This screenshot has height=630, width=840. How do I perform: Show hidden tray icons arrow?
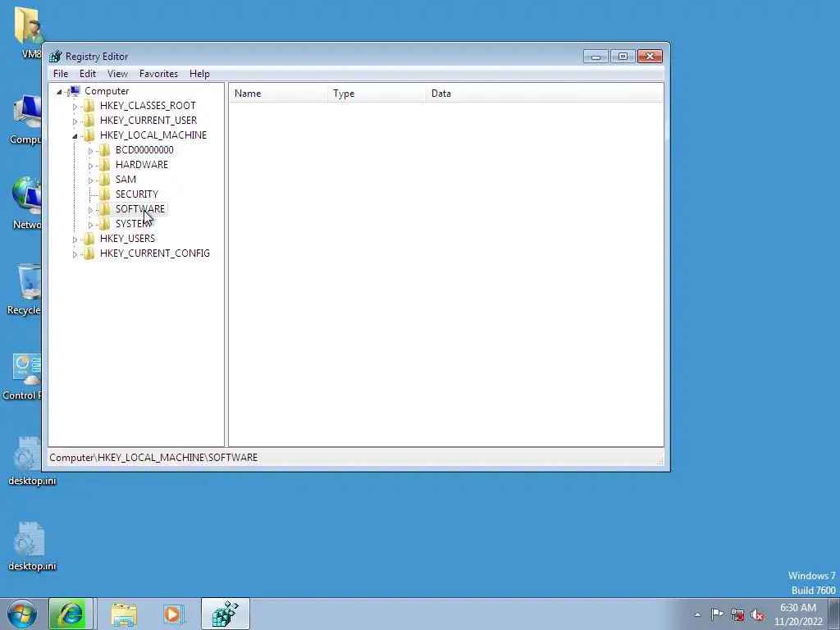(x=697, y=614)
